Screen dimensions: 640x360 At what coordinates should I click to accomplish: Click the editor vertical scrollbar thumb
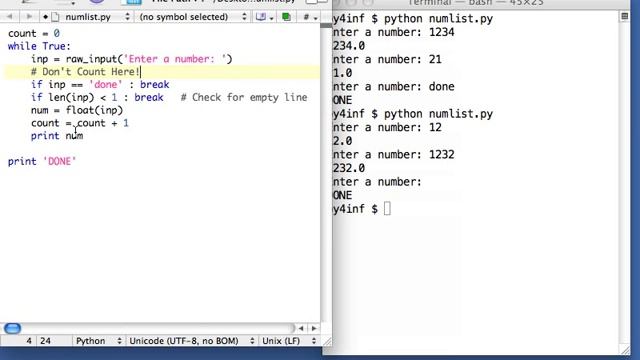(x=326, y=25)
